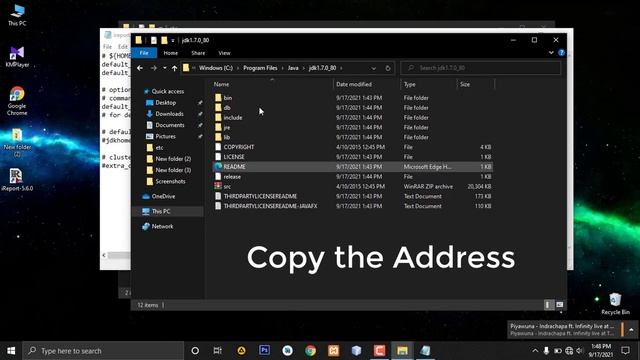Image resolution: width=640 pixels, height=360 pixels.
Task: Click the Search jdk1.7.0_80 box
Action: coord(480,68)
